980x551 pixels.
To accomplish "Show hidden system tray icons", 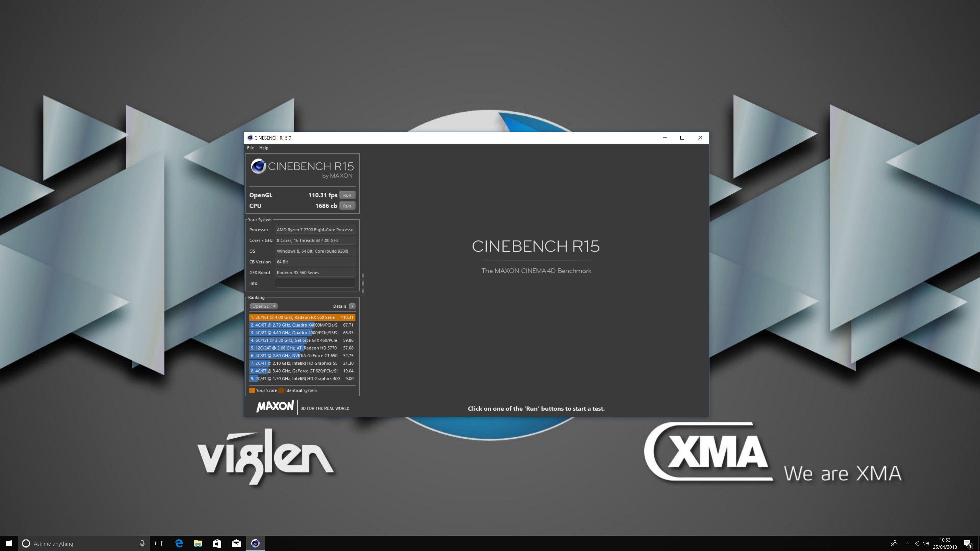I will click(x=907, y=543).
